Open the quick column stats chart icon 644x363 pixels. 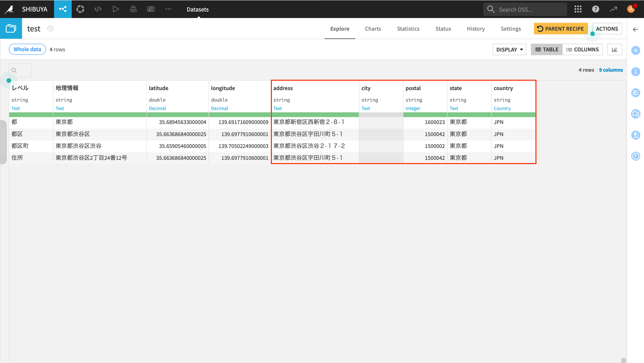(614, 49)
